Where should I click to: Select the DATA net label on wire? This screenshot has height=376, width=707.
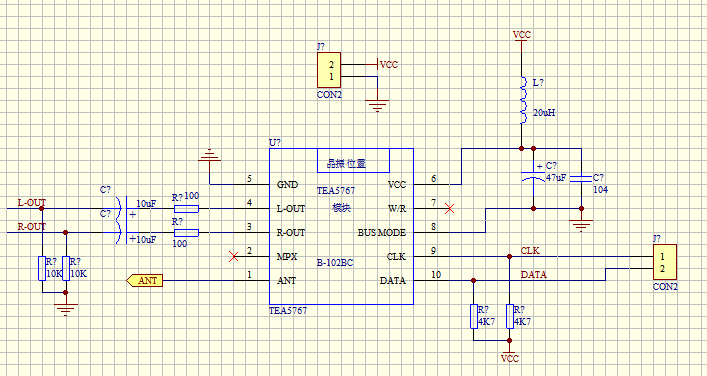point(534,274)
